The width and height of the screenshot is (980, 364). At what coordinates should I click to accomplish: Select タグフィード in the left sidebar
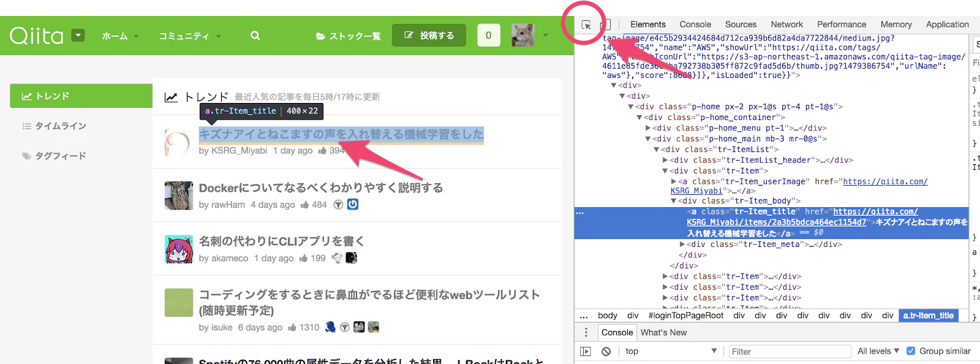coord(54,156)
